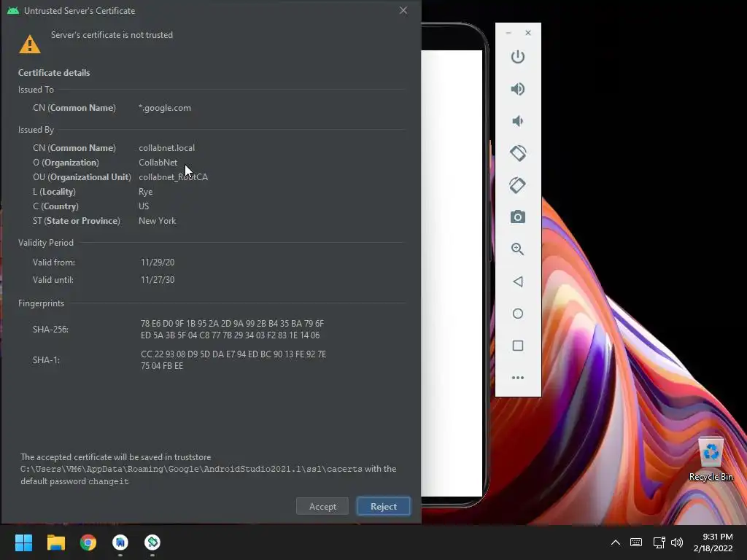This screenshot has height=560, width=747.
Task: Click Valid until date 11/27/30
Action: pyautogui.click(x=158, y=280)
